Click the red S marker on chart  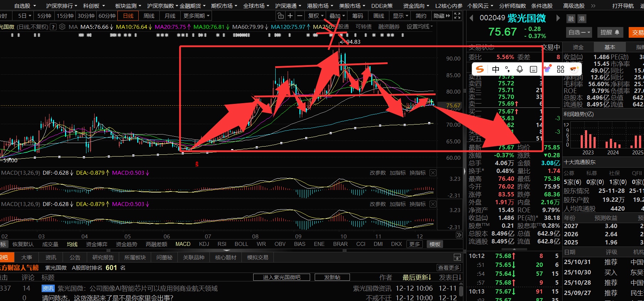pos(197,164)
